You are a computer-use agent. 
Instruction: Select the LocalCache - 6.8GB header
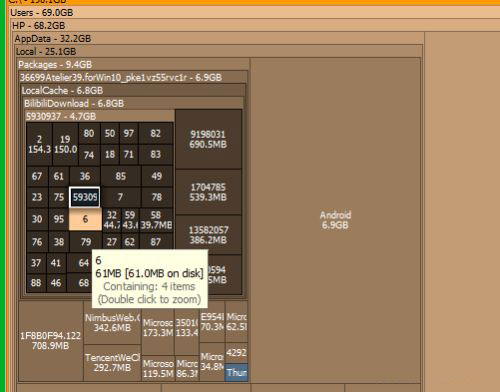pyautogui.click(x=133, y=90)
